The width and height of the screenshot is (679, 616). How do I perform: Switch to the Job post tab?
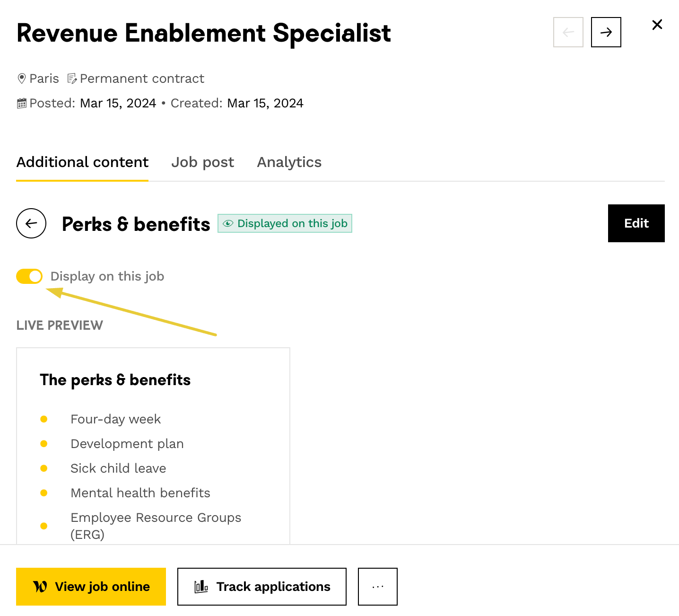(x=202, y=162)
